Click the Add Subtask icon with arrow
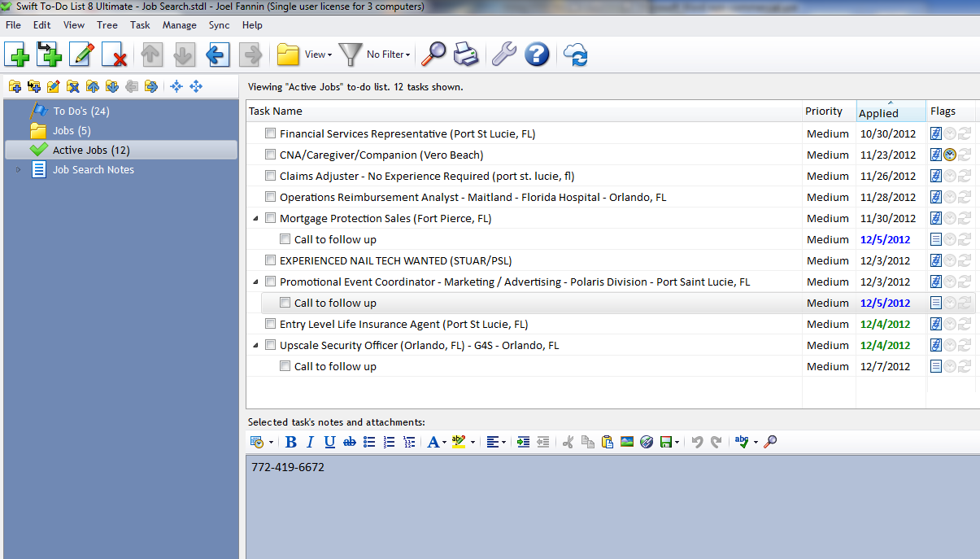This screenshot has width=980, height=559. click(x=50, y=55)
